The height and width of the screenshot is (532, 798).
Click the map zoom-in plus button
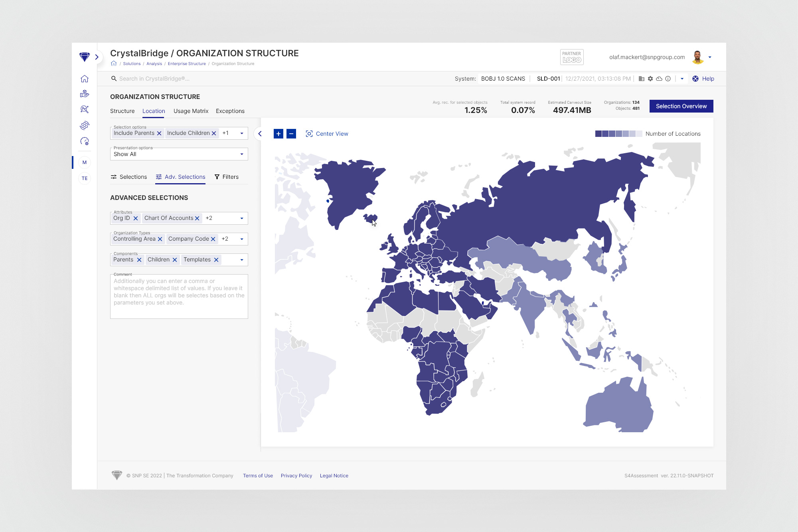(x=279, y=134)
